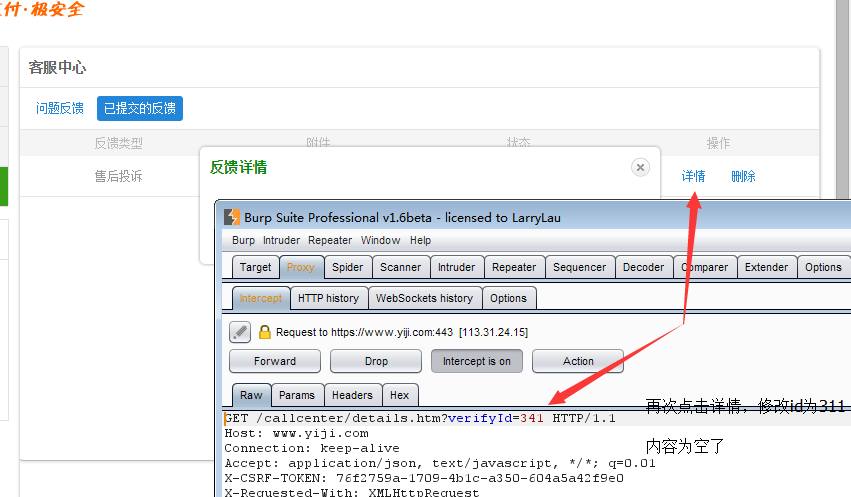Open the WebSockets history sub-tab
This screenshot has width=851, height=497.
click(x=424, y=298)
